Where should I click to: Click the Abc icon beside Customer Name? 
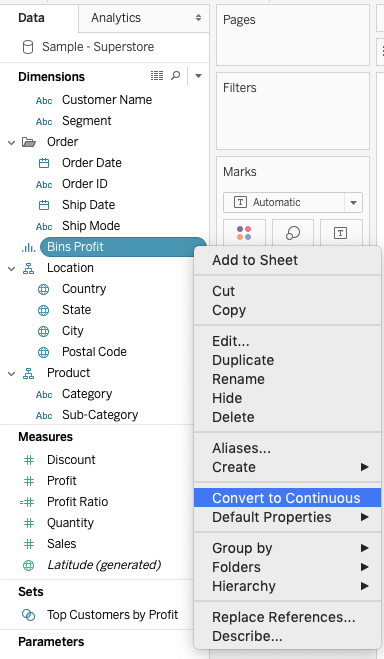click(44, 100)
